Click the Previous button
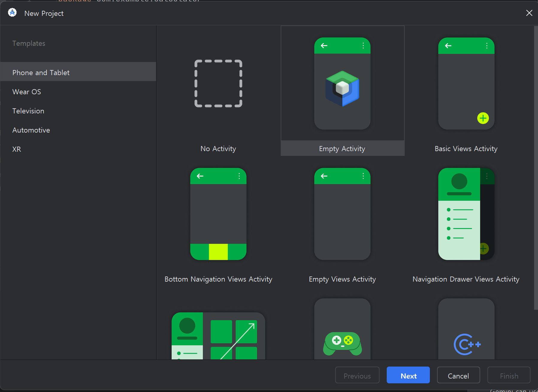Image resolution: width=538 pixels, height=392 pixels. pyautogui.click(x=357, y=375)
